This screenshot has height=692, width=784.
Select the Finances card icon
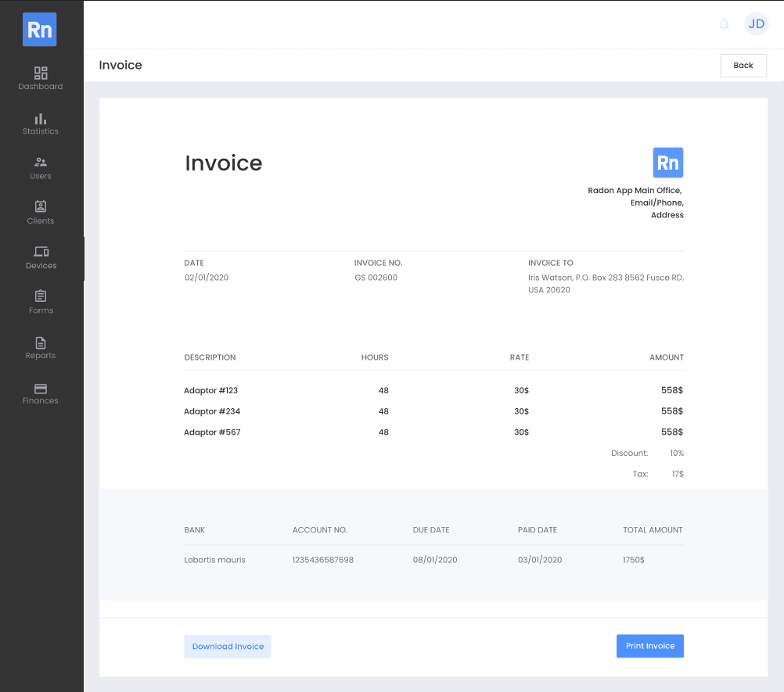click(x=41, y=389)
